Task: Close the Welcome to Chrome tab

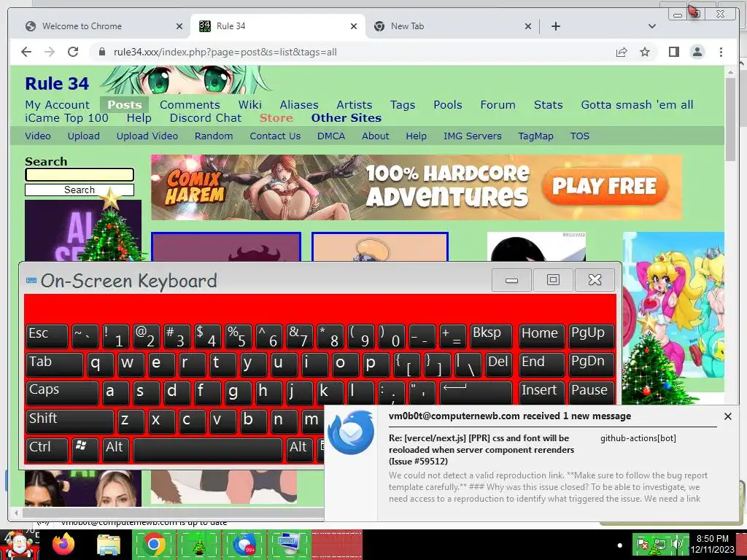Action: tap(179, 26)
